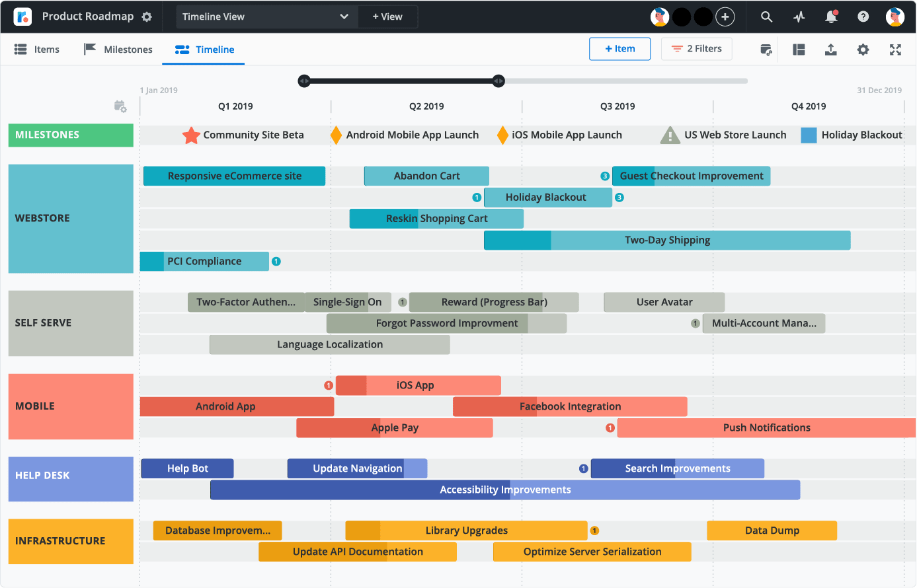The image size is (917, 588).
Task: Open the share roadmap icon
Action: [x=766, y=49]
